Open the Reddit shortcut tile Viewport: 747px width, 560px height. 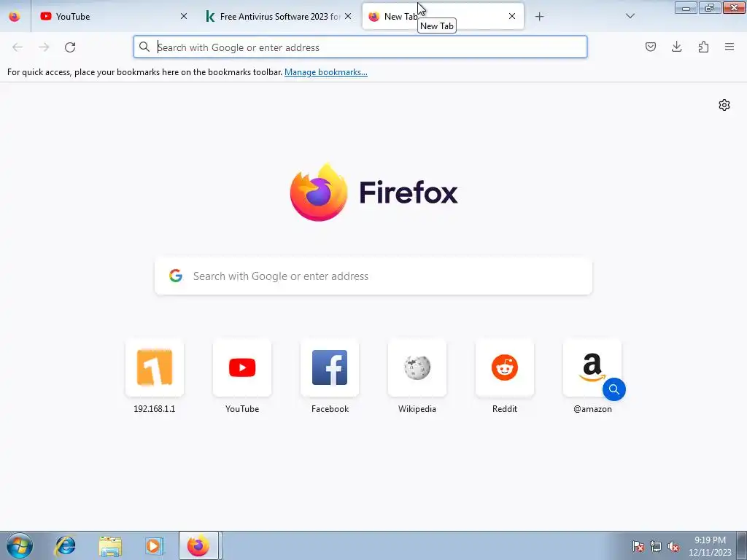pyautogui.click(x=505, y=367)
